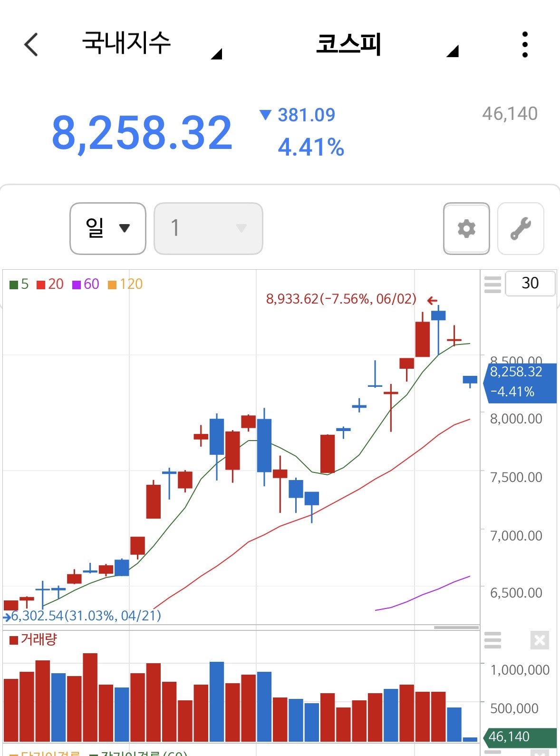Click the 8,000.00 price axis label

pos(516,419)
